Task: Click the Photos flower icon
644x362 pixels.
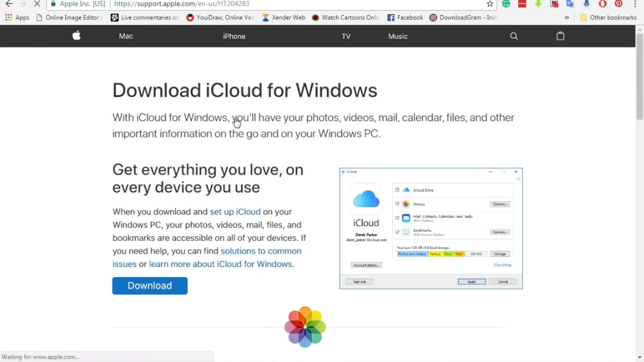Action: [305, 327]
